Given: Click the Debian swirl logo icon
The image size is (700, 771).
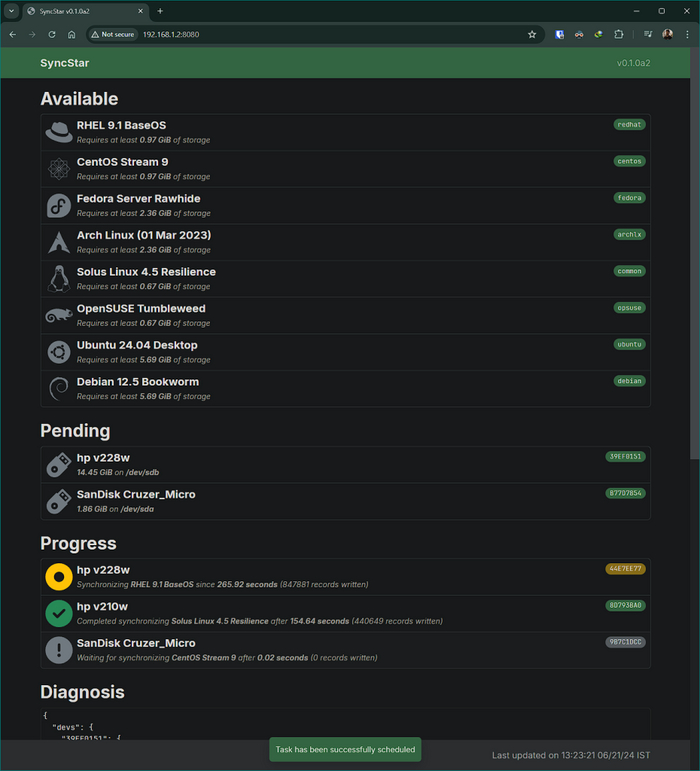Looking at the screenshot, I should tap(59, 388).
